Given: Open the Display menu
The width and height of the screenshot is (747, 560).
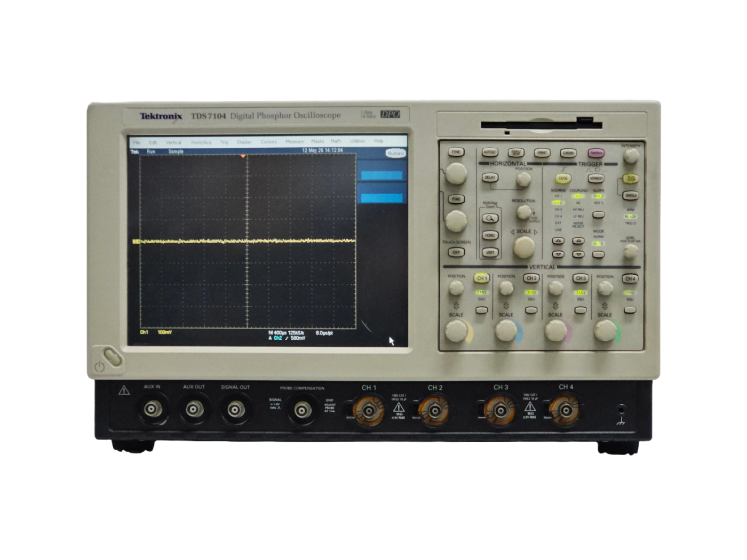Looking at the screenshot, I should point(244,142).
